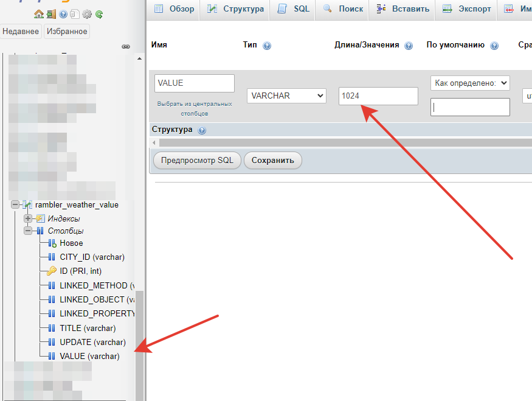Click the length field containing 1024
Viewport: 532px width, 401px height.
coord(378,96)
